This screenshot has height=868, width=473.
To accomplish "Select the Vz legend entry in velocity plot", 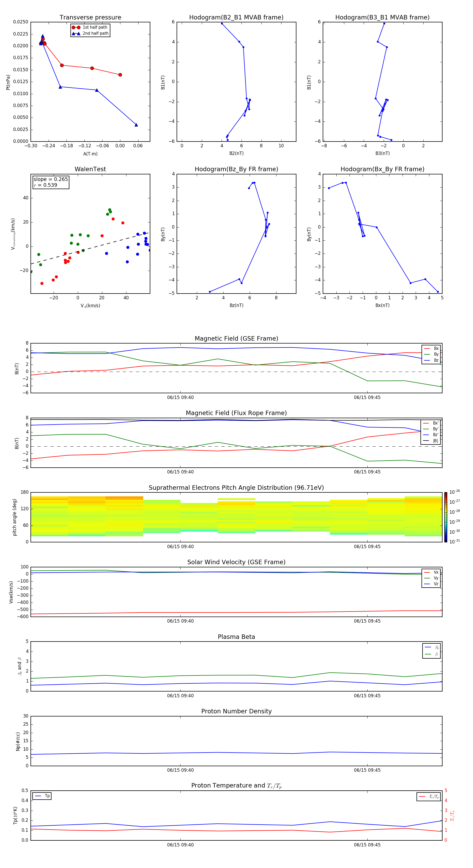I will tap(431, 584).
